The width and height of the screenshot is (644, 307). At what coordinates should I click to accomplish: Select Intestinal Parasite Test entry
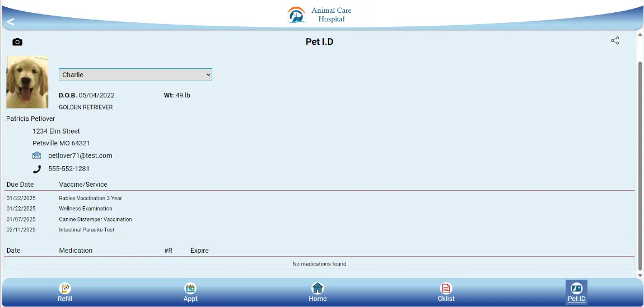pos(87,230)
